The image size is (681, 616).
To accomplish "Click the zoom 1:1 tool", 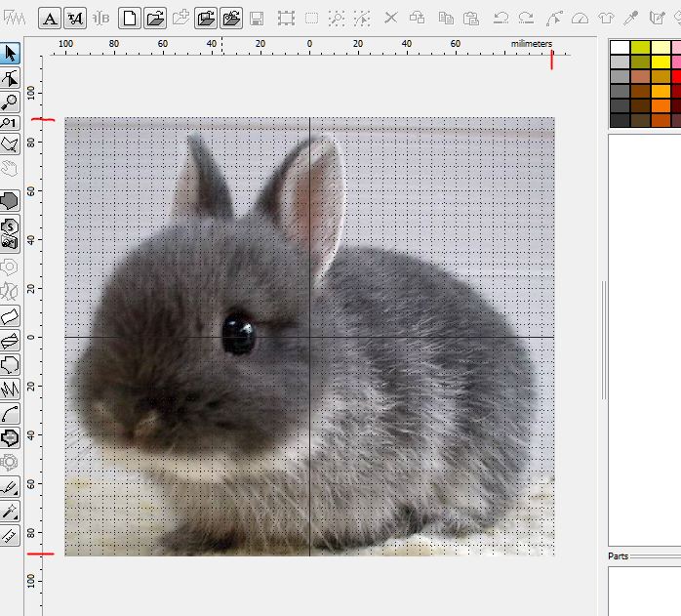I will pyautogui.click(x=10, y=123).
